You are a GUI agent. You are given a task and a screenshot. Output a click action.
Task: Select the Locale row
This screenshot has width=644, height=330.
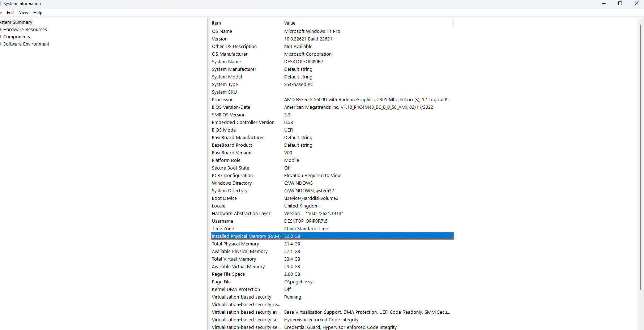[x=332, y=206]
